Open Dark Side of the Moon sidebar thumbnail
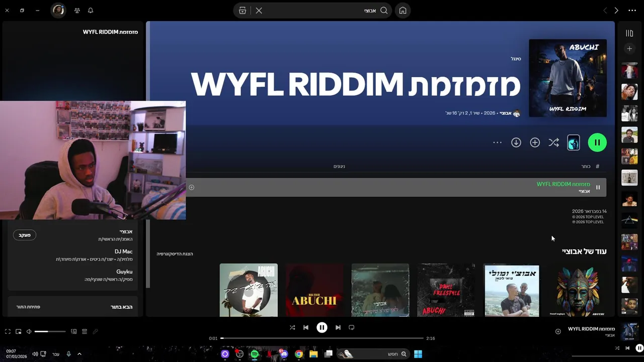Screen dimensions: 644x362 [x=629, y=220]
